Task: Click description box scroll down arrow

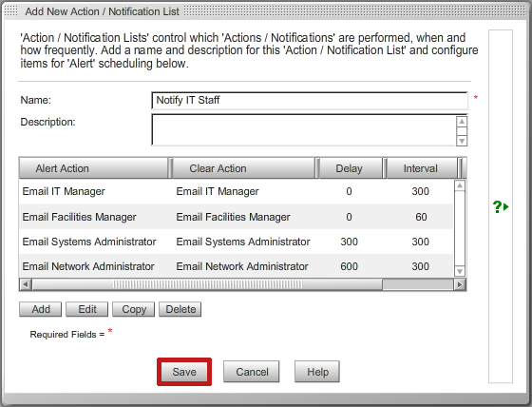Action: pyautogui.click(x=462, y=141)
